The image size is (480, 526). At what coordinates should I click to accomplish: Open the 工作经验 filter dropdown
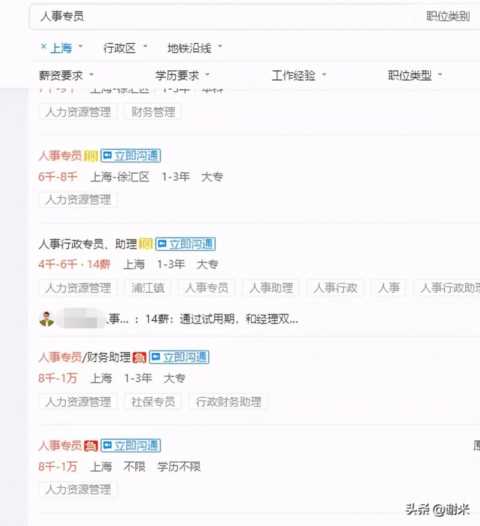299,75
